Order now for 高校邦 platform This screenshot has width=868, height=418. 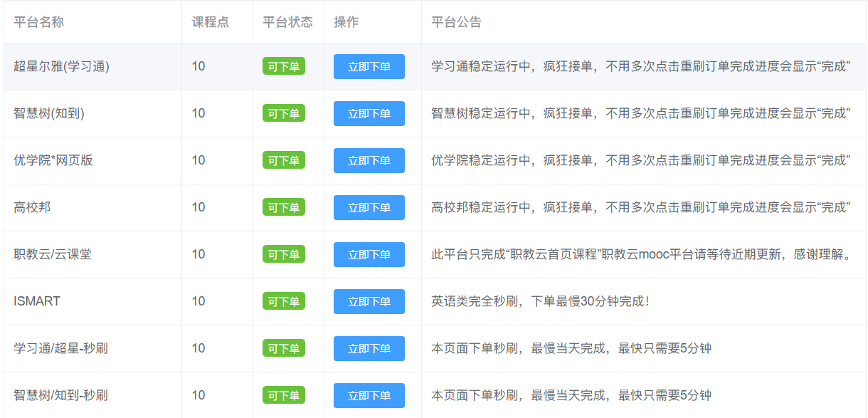point(369,207)
